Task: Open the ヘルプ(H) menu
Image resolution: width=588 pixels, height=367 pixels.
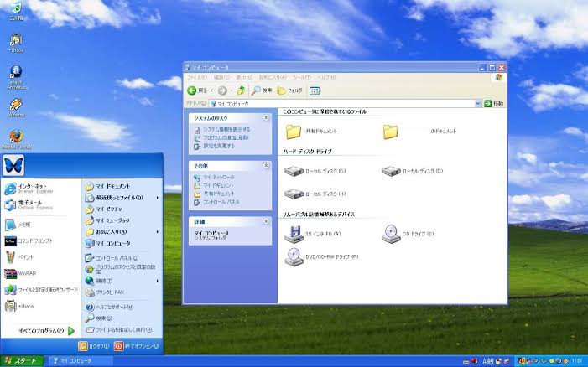Action: [326, 77]
